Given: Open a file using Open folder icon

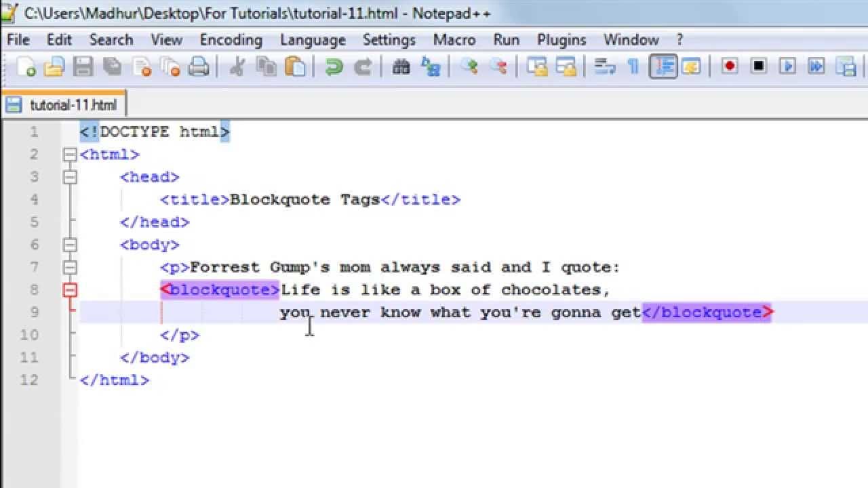Looking at the screenshot, I should pos(54,66).
